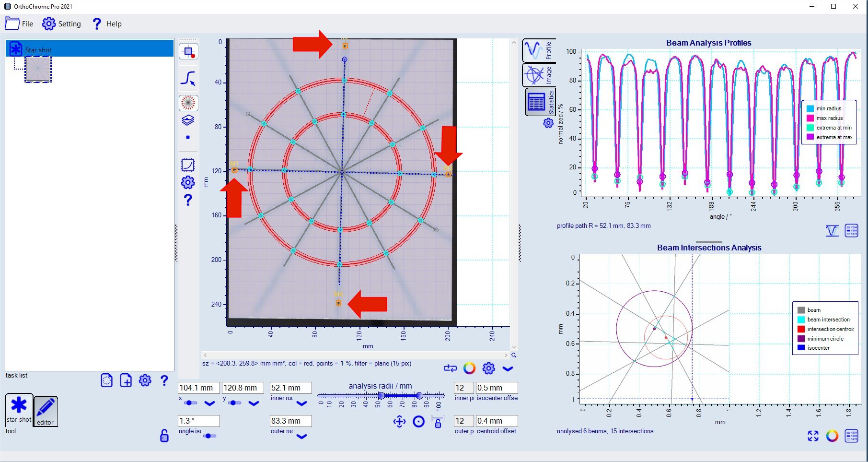Toggle the radii link lock icon
Viewport: 868px width, 462px height.
[x=438, y=422]
